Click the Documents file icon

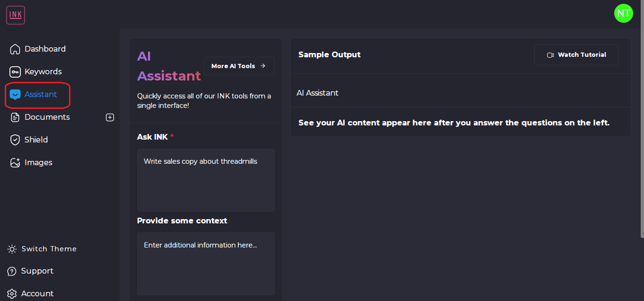point(15,117)
